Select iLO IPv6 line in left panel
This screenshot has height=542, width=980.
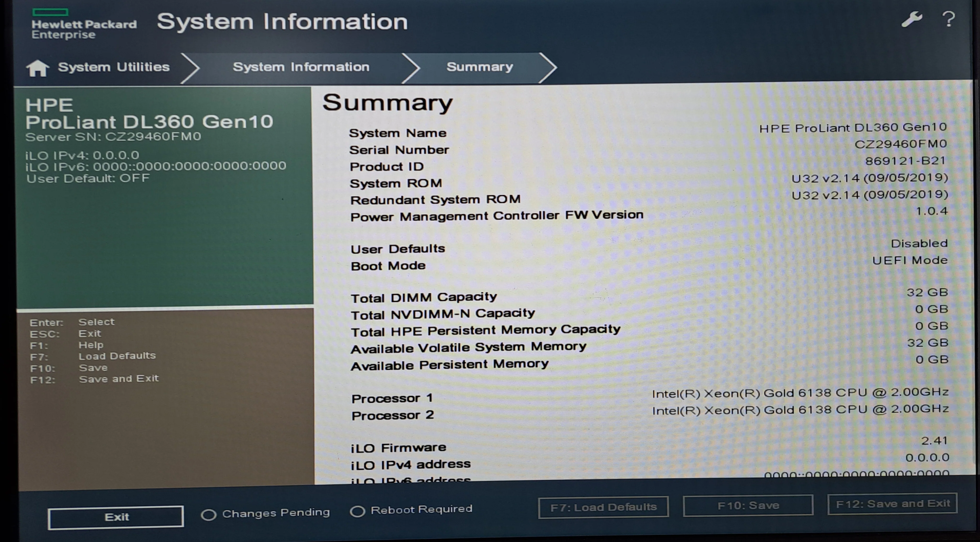[156, 167]
